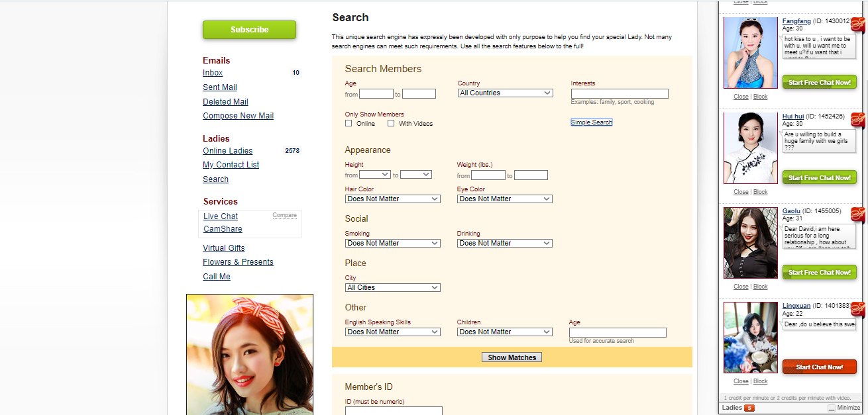868x415 pixels.
Task: Open the Online Ladies list
Action: (227, 151)
